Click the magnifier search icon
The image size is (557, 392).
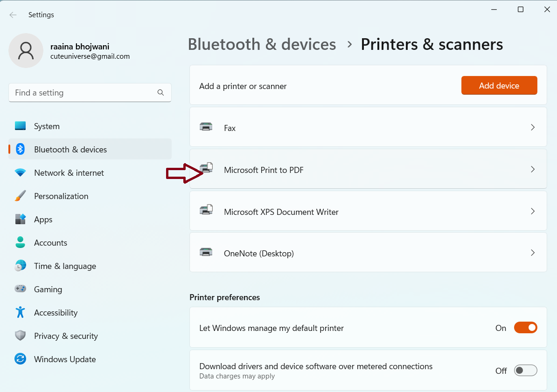[160, 93]
